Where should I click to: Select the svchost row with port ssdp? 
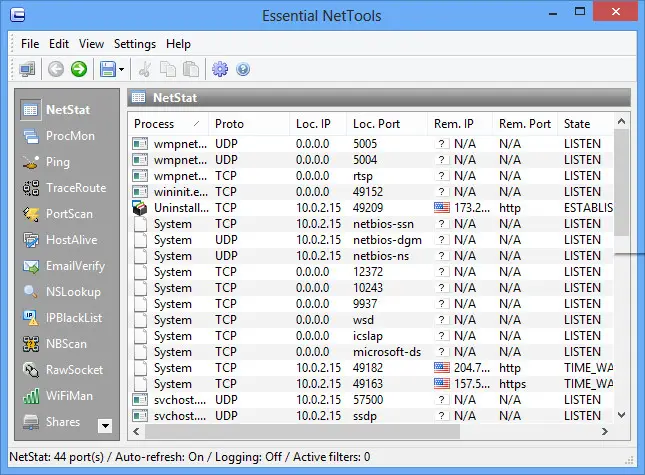(x=371, y=416)
